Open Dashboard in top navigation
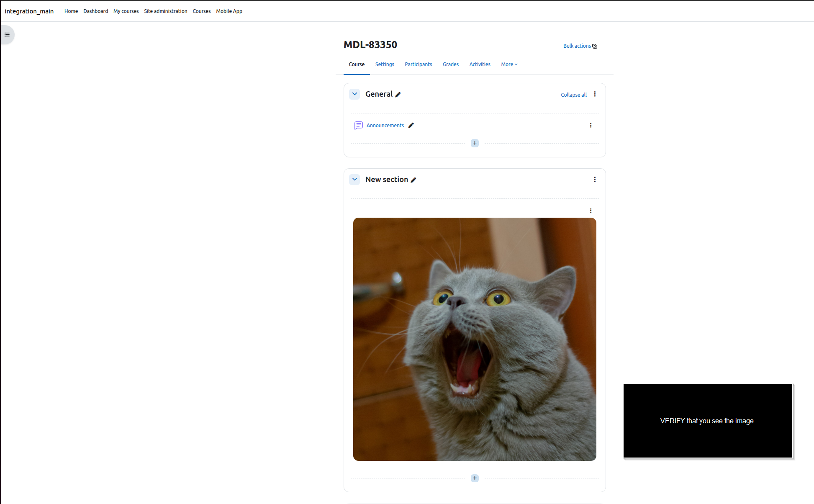The width and height of the screenshot is (814, 504). (95, 11)
